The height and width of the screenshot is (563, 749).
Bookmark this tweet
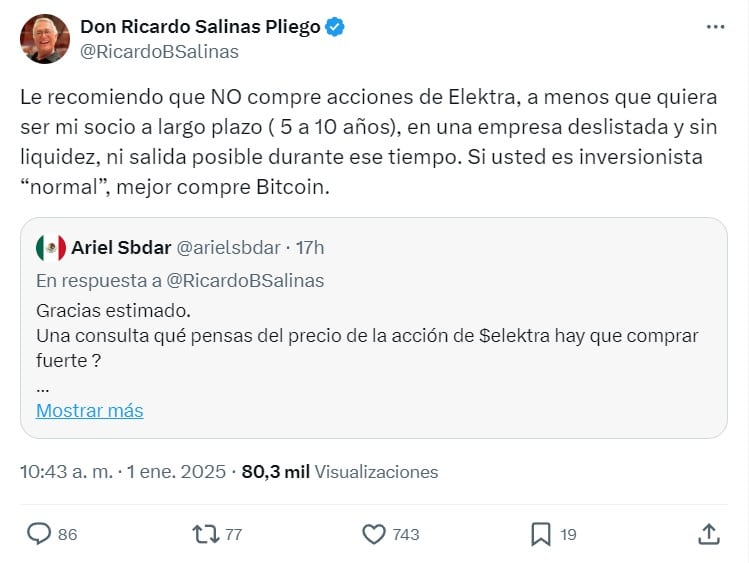(540, 534)
